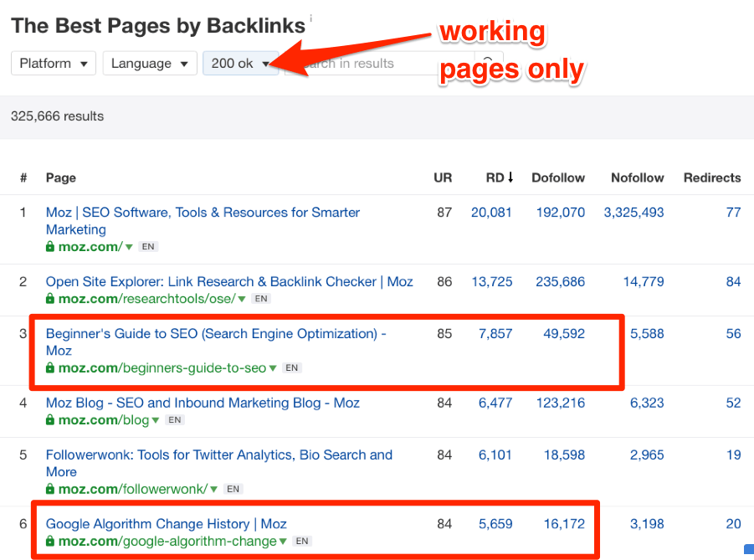Open nofollow backlinks count 6,323

coord(647,403)
